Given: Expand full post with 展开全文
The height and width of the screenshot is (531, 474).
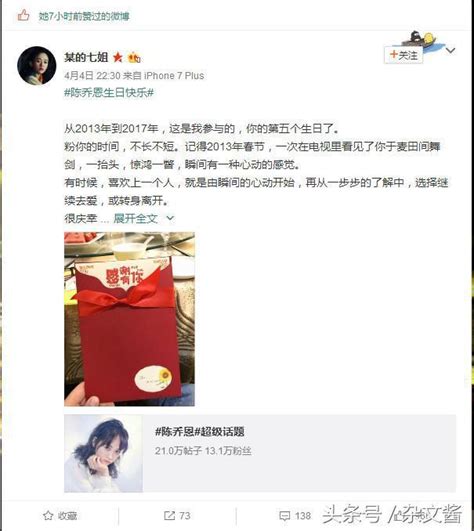Looking at the screenshot, I should (135, 219).
